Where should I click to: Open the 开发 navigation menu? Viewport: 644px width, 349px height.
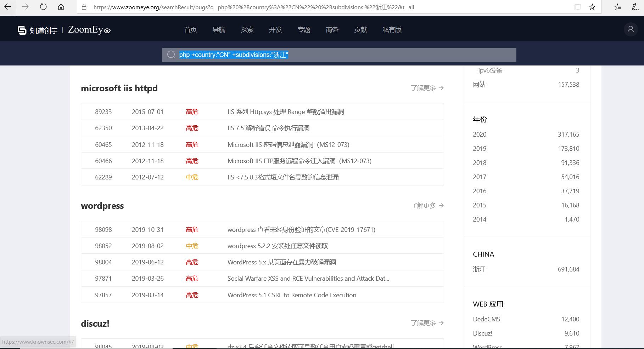click(x=275, y=30)
